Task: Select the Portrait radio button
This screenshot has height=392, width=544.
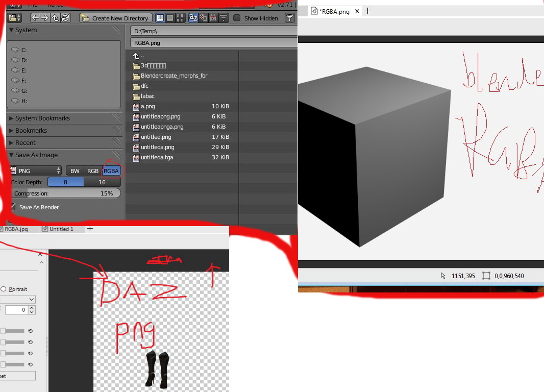Action: point(4,289)
